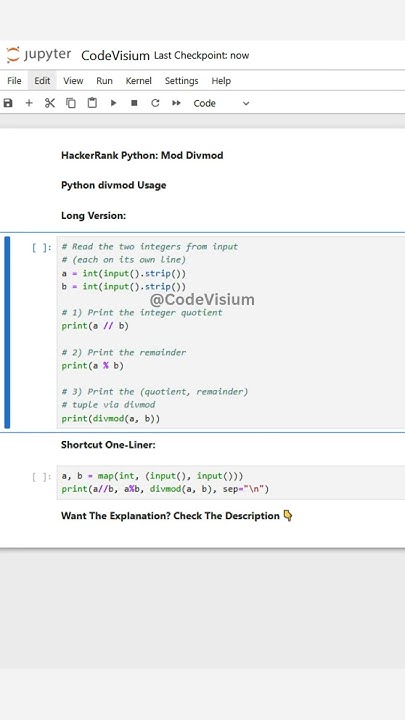
Task: Click the a, b = map(int, ...) line
Action: coord(152,476)
